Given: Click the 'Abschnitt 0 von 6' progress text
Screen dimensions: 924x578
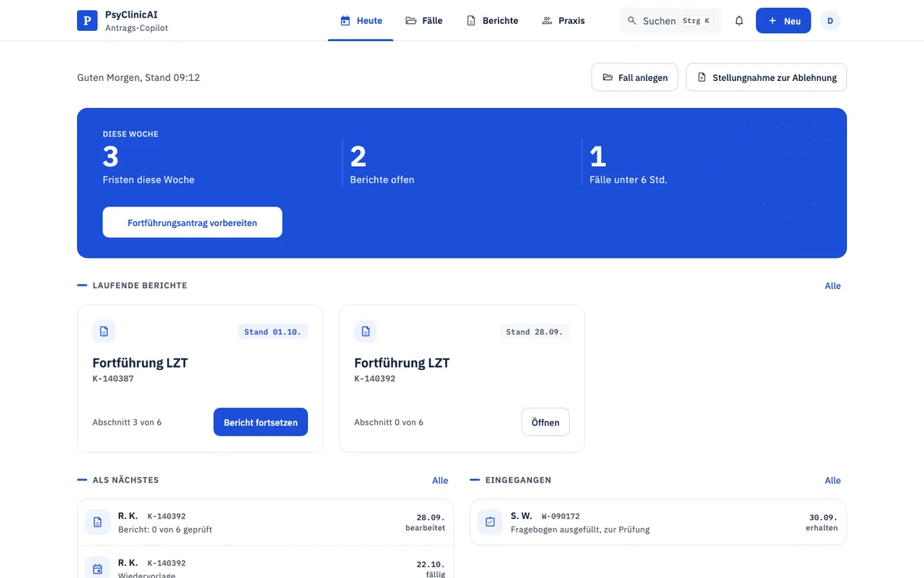Looking at the screenshot, I should 389,422.
